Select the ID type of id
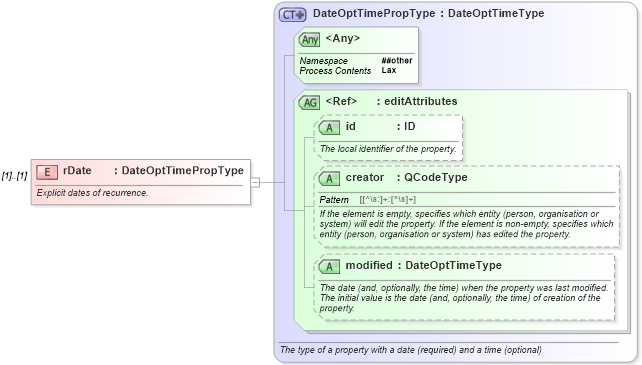Screen dimensions: 642x365 point(409,126)
